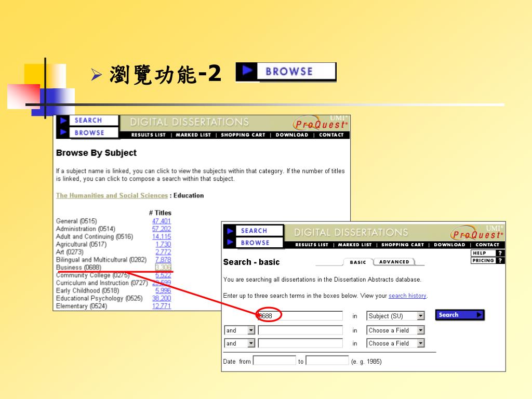Open 2,772 titles link for Art
Image resolution: width=532 pixels, height=399 pixels.
tap(163, 252)
